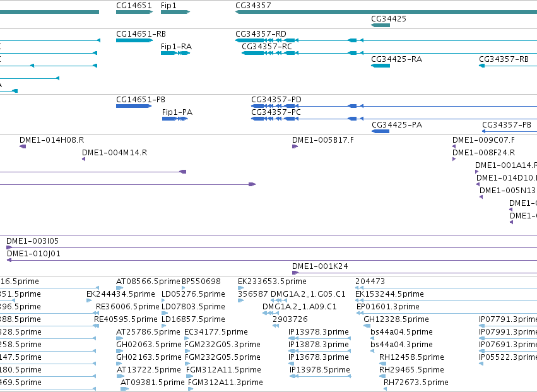537x392 pixels.
Task: Click EST AT25786.5prime
Action: coord(148,333)
